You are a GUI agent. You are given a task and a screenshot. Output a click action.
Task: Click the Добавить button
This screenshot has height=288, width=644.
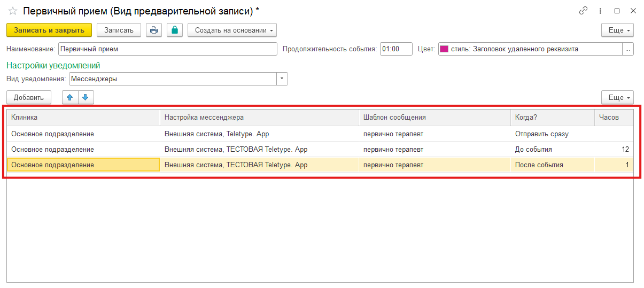click(29, 97)
